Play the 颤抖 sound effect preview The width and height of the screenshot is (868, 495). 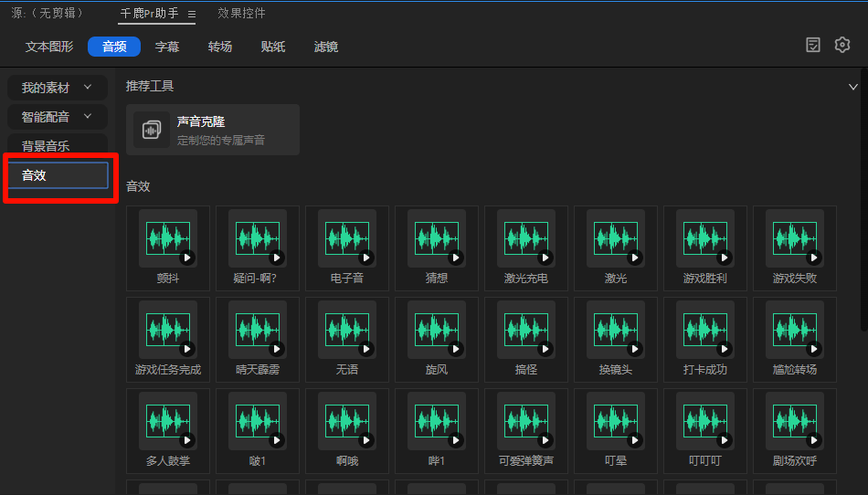point(187,258)
